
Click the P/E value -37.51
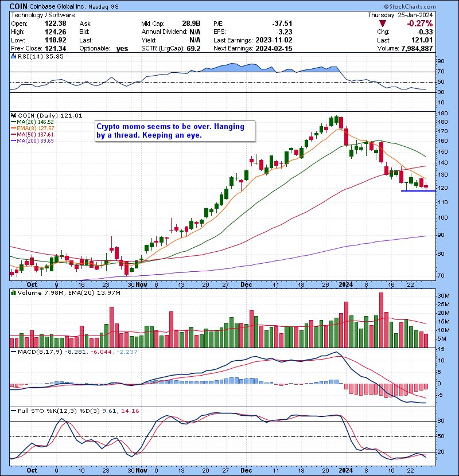[x=282, y=24]
